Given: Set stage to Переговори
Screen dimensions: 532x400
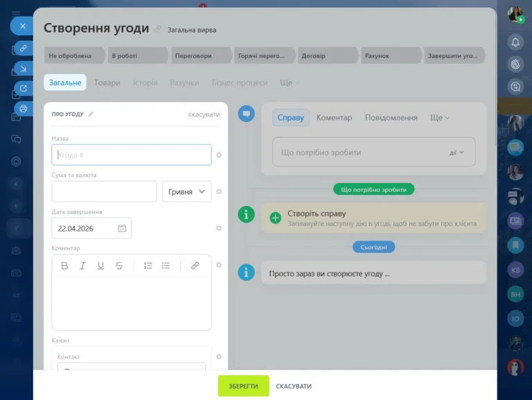Looking at the screenshot, I should click(x=202, y=55).
